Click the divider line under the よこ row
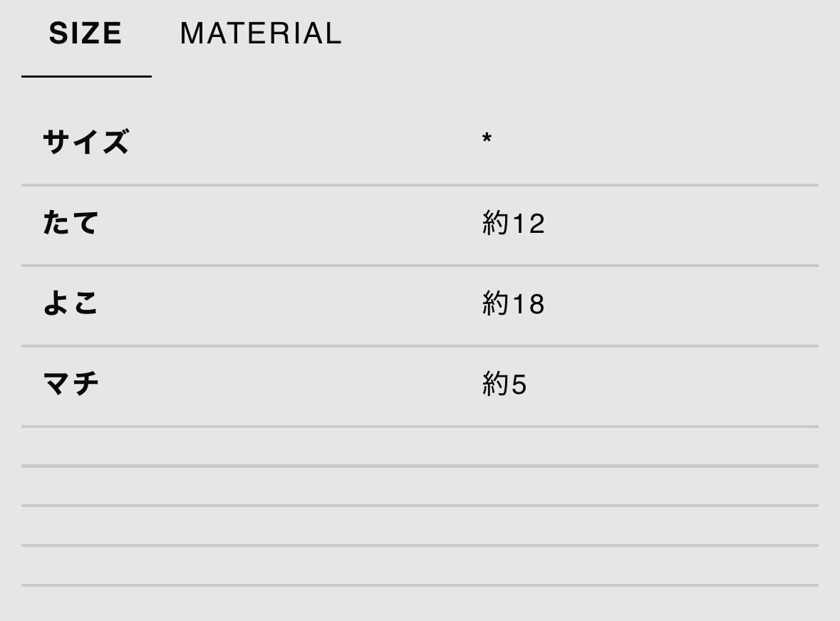 (x=420, y=346)
